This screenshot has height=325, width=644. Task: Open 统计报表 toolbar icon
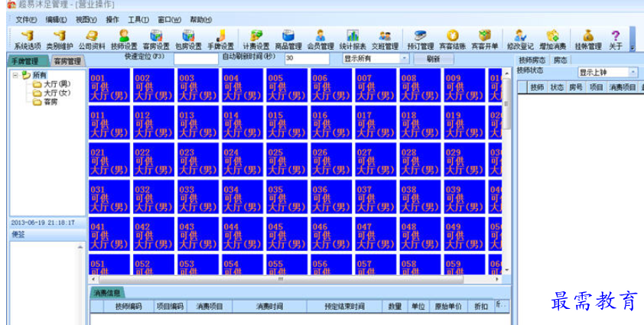click(x=353, y=41)
